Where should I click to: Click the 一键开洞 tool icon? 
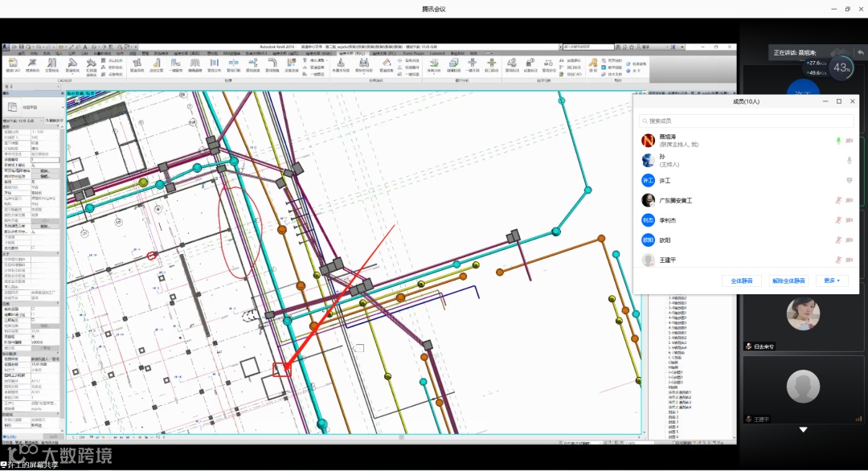(473, 63)
